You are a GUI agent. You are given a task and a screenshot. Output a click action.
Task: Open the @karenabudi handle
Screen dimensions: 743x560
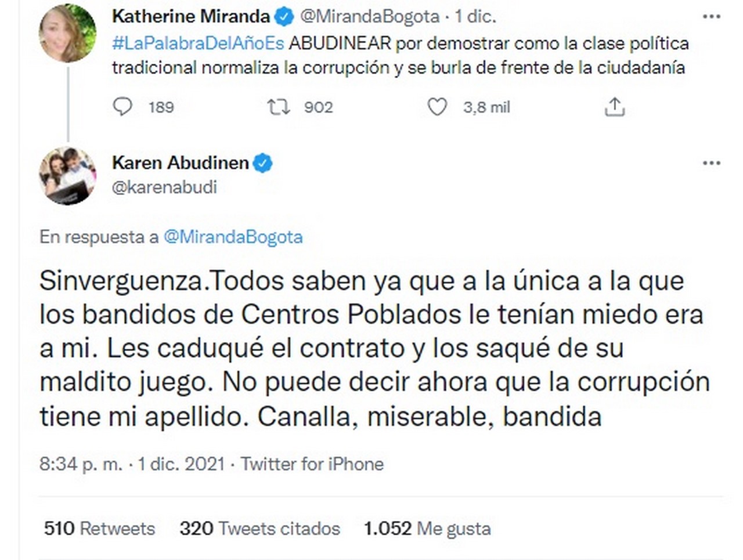click(x=164, y=187)
